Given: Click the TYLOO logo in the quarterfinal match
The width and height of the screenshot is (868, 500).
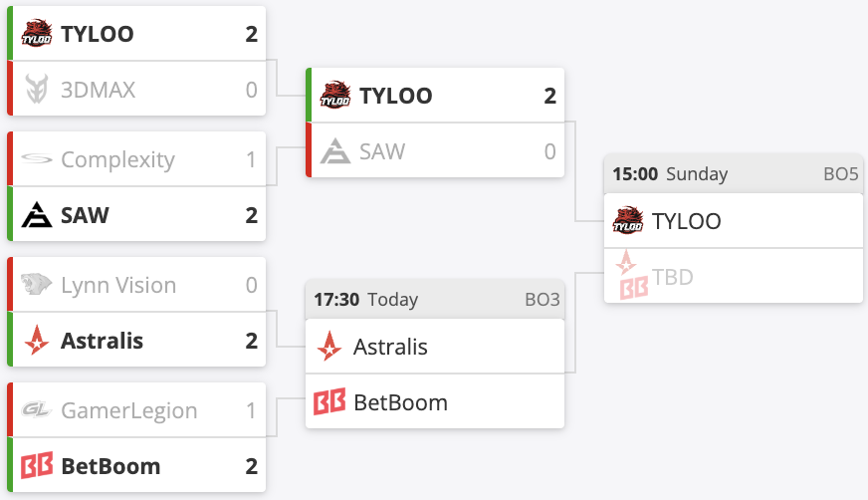Looking at the screenshot, I should [x=37, y=33].
